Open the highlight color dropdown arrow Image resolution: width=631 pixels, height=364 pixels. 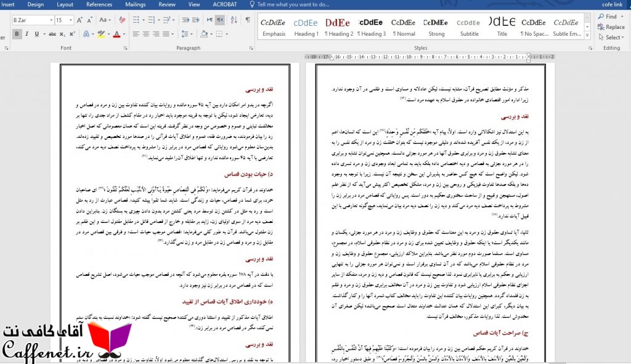point(108,34)
